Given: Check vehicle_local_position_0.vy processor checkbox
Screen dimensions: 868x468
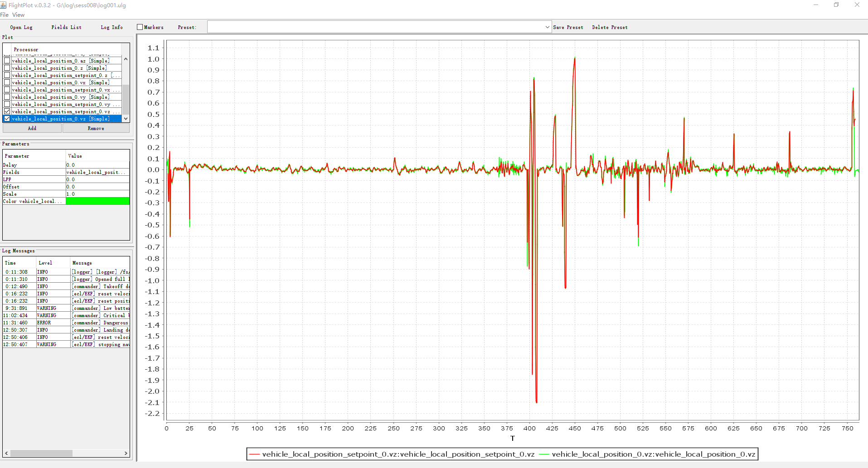Looking at the screenshot, I should [x=7, y=97].
